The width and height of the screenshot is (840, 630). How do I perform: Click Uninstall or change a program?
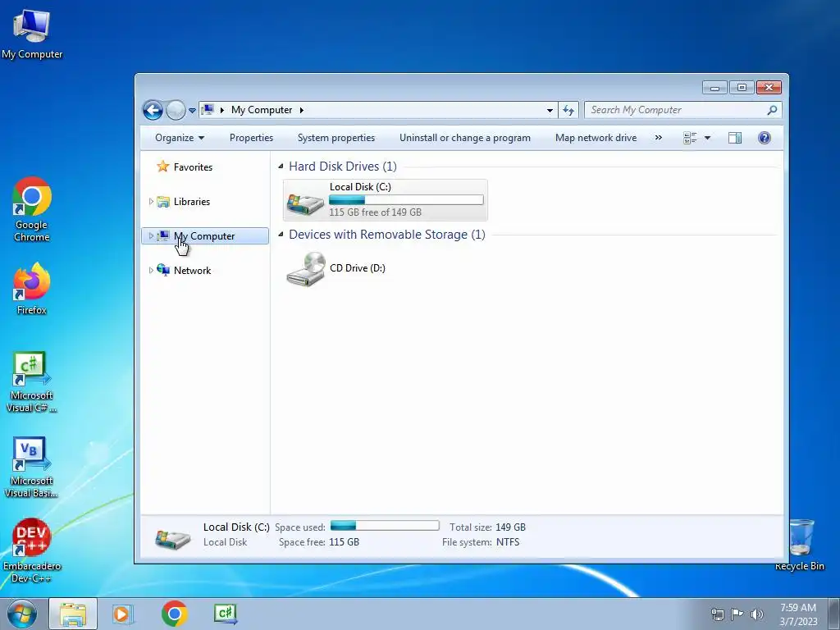tap(465, 138)
